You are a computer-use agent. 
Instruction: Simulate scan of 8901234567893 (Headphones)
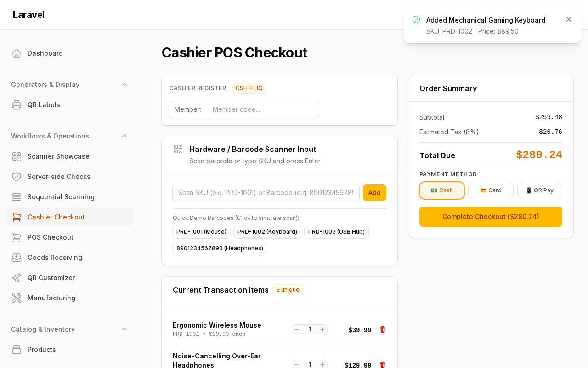[220, 248]
